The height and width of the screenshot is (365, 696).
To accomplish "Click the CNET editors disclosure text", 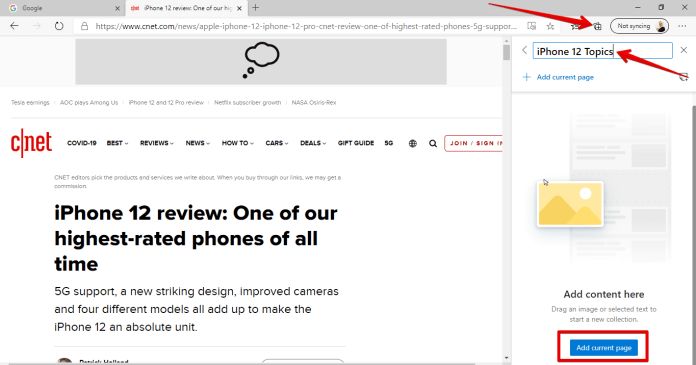I will [x=198, y=182].
